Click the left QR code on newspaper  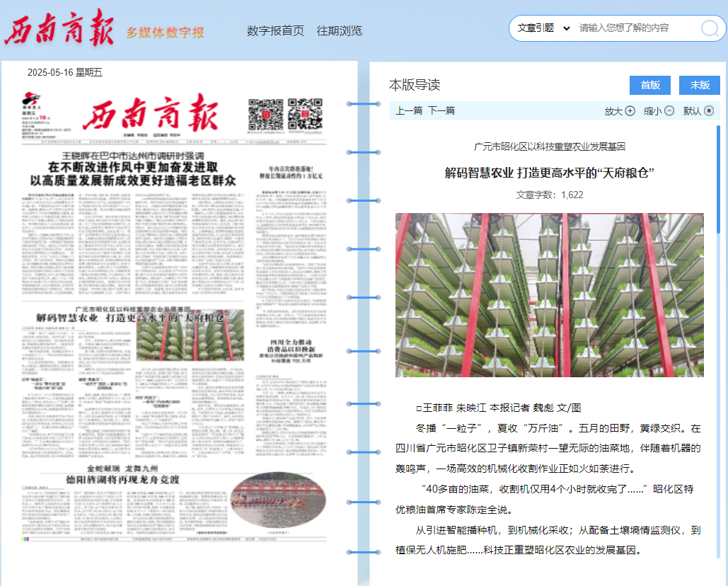pyautogui.click(x=265, y=115)
